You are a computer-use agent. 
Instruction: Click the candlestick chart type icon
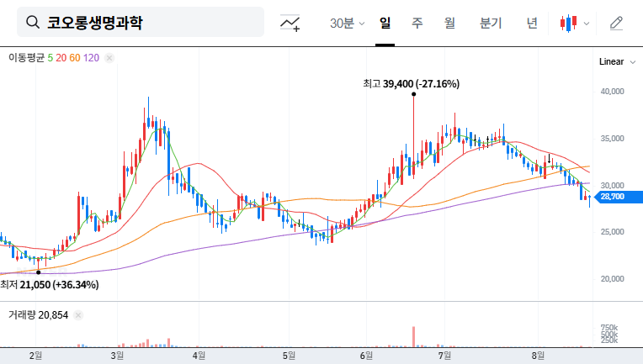click(569, 24)
